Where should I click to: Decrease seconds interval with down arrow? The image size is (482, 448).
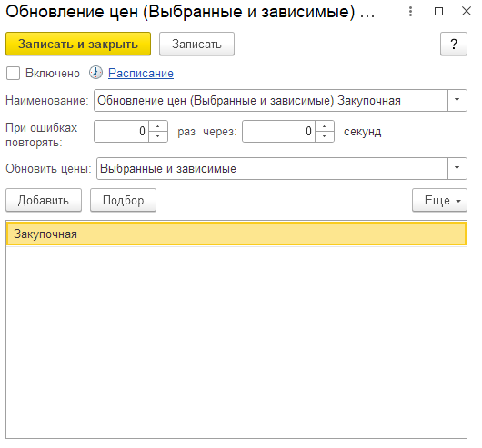point(325,136)
